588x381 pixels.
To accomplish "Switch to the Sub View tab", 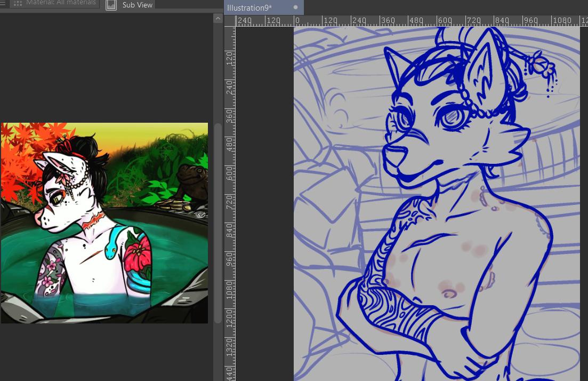I will pos(137,5).
